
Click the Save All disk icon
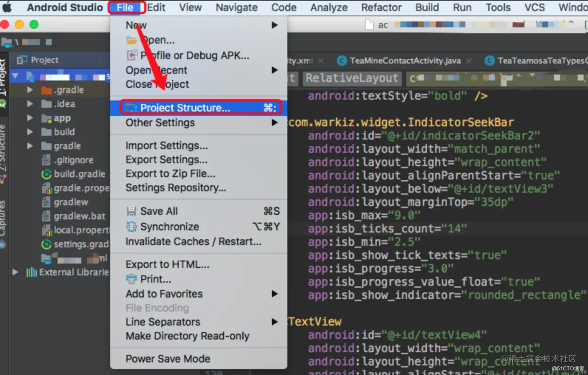tap(131, 211)
